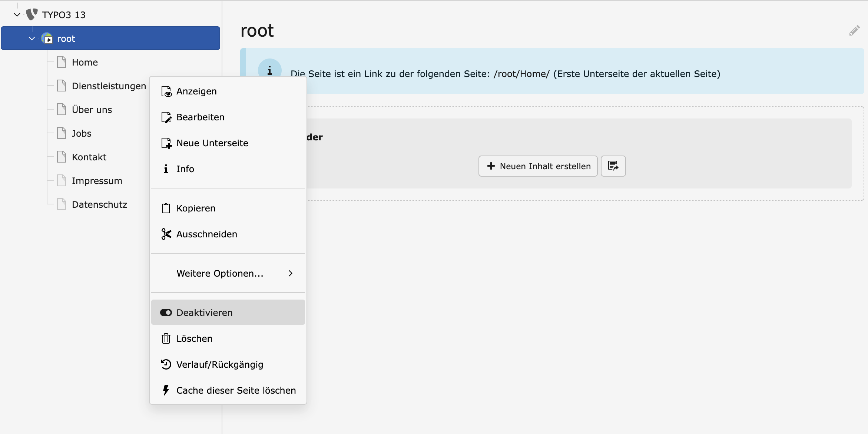Click the root page shortcut globe icon
868x434 pixels.
pyautogui.click(x=47, y=38)
